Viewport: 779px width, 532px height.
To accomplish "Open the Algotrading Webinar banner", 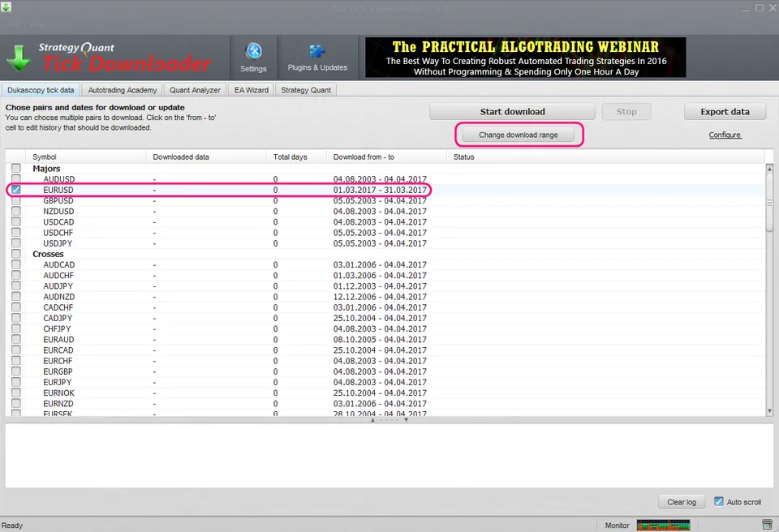I will click(526, 58).
